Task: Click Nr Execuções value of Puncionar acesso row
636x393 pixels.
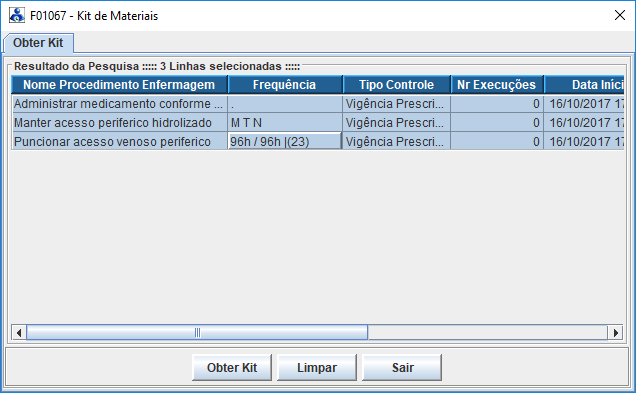Action: 497,142
